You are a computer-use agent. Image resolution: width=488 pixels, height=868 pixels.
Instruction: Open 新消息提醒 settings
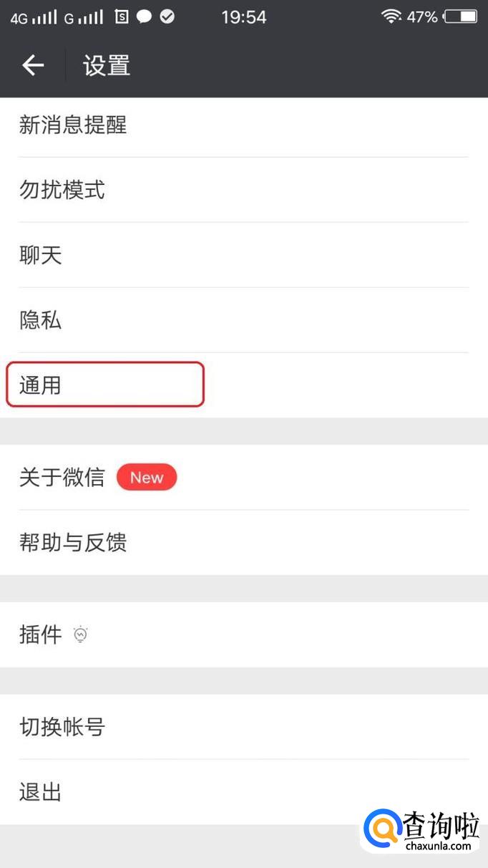click(x=73, y=125)
